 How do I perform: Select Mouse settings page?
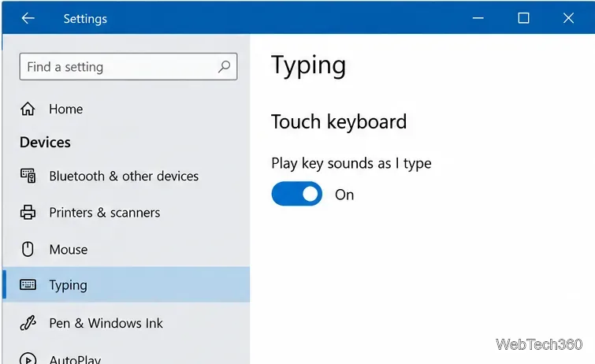point(126,250)
